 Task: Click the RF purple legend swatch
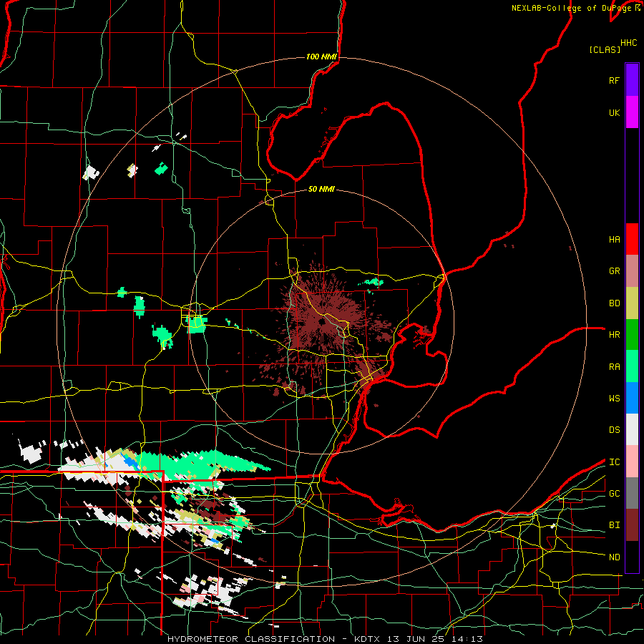[632, 80]
